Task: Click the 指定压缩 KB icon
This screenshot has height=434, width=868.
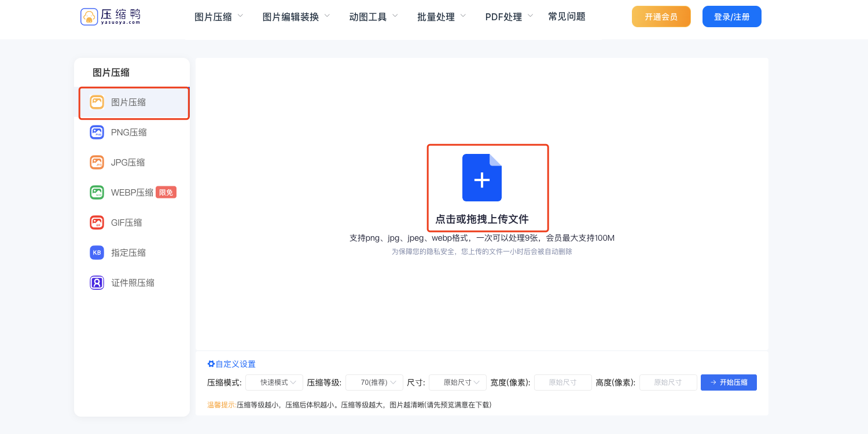Action: point(97,253)
